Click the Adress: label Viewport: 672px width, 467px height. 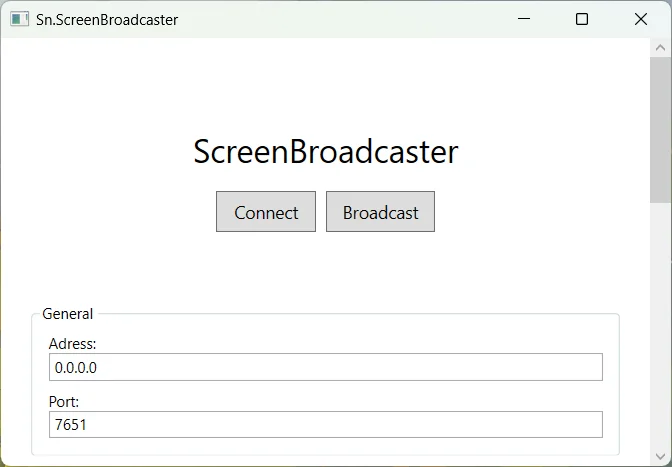click(72, 344)
